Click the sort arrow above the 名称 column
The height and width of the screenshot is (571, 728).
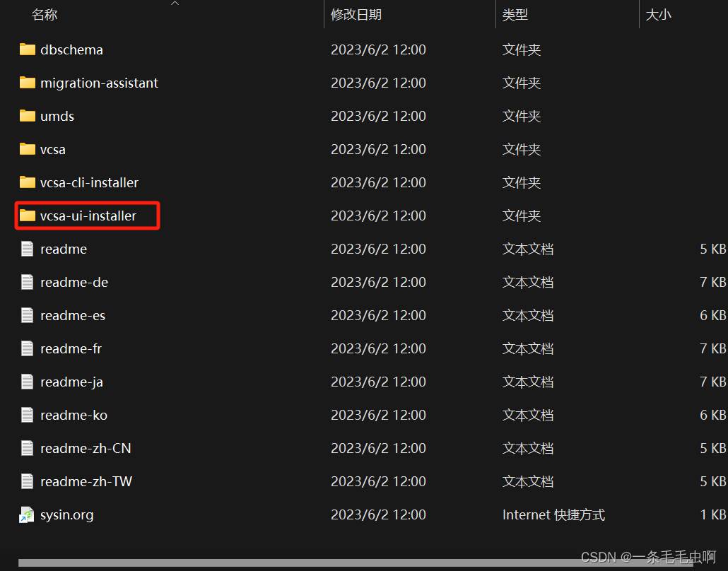[x=175, y=4]
